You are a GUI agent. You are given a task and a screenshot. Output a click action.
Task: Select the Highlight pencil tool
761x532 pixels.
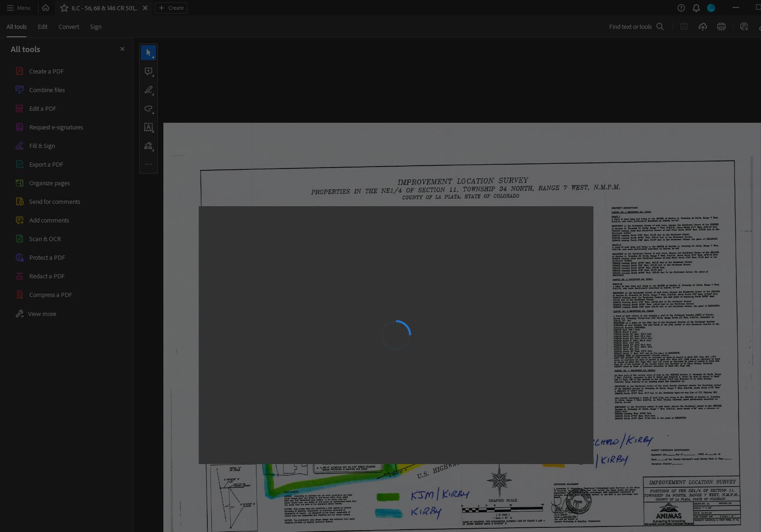point(148,90)
